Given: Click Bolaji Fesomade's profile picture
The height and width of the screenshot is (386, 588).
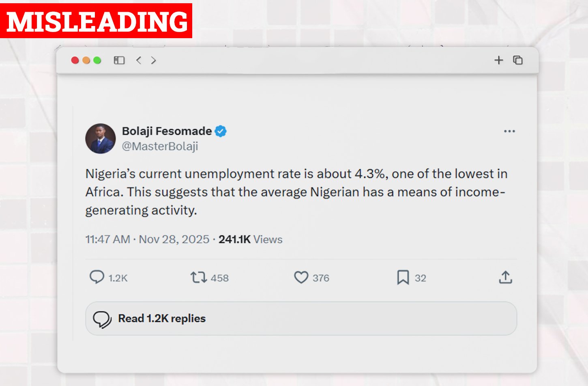Looking at the screenshot, I should click(x=101, y=138).
